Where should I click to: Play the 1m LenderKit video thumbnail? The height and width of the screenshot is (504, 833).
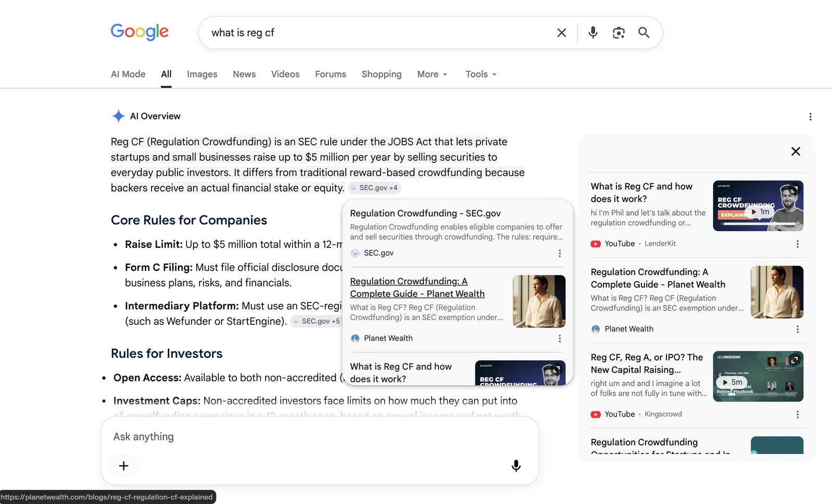pyautogui.click(x=758, y=206)
